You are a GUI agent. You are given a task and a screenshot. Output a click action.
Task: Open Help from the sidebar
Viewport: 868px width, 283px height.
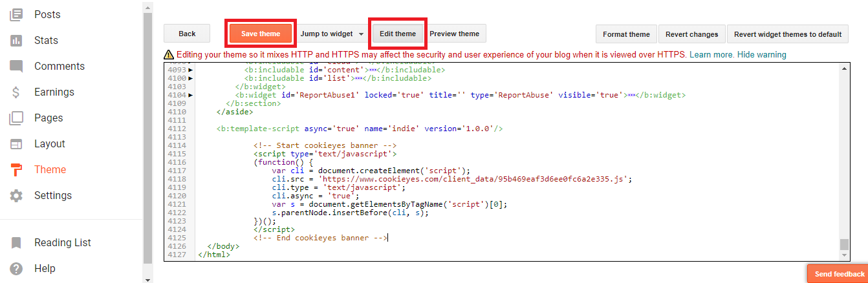[x=45, y=268]
